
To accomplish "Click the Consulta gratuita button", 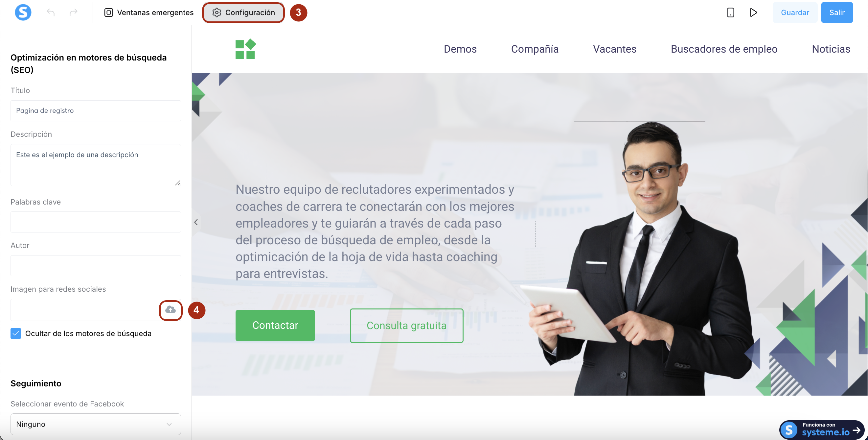I will 406,326.
